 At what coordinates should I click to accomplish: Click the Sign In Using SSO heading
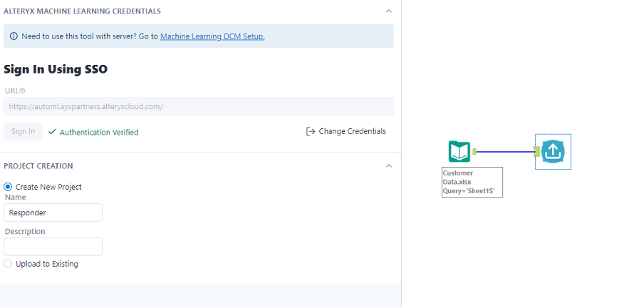[x=56, y=69]
